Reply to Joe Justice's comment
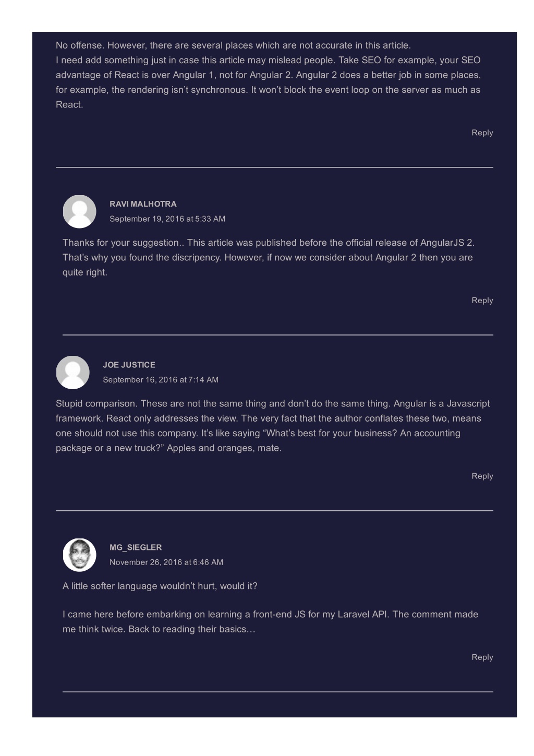Screen dimensions: 534x756 coord(482,476)
